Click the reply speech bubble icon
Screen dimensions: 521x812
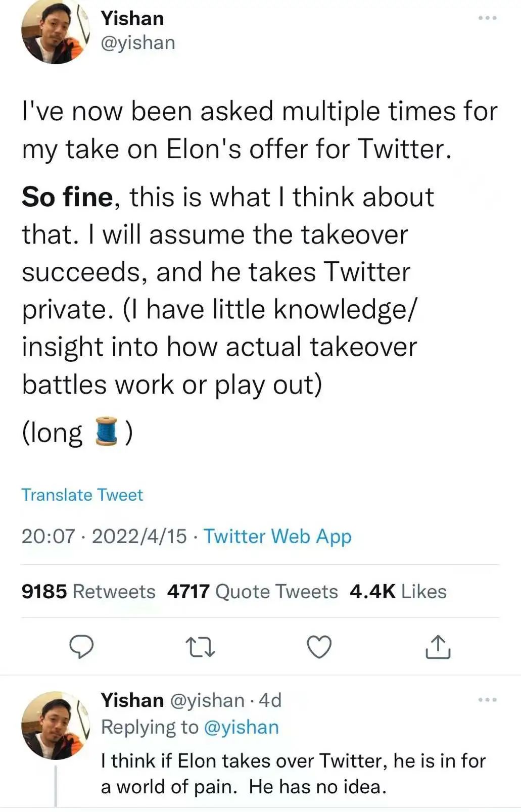pos(81,647)
